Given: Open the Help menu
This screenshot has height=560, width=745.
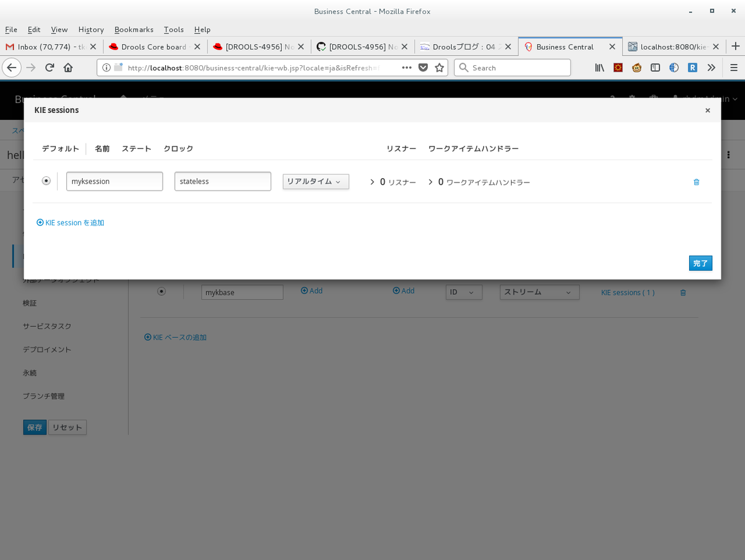Looking at the screenshot, I should [202, 29].
